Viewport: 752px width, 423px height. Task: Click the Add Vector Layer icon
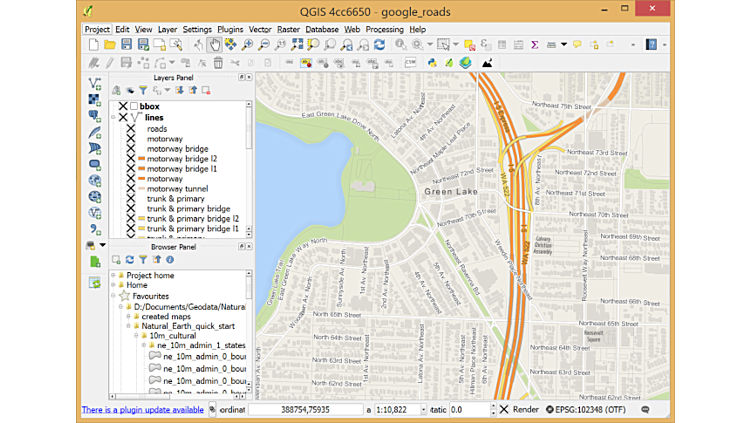tap(95, 84)
